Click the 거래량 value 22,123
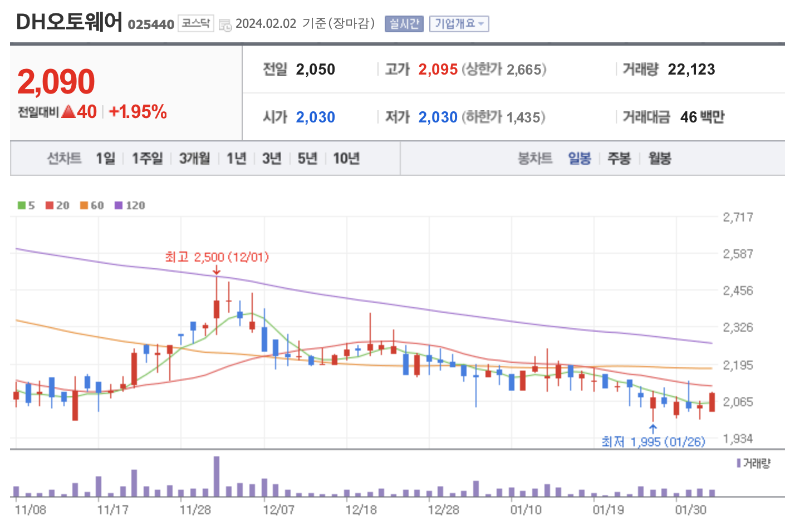Screen dimensions: 785x532 pos(691,70)
